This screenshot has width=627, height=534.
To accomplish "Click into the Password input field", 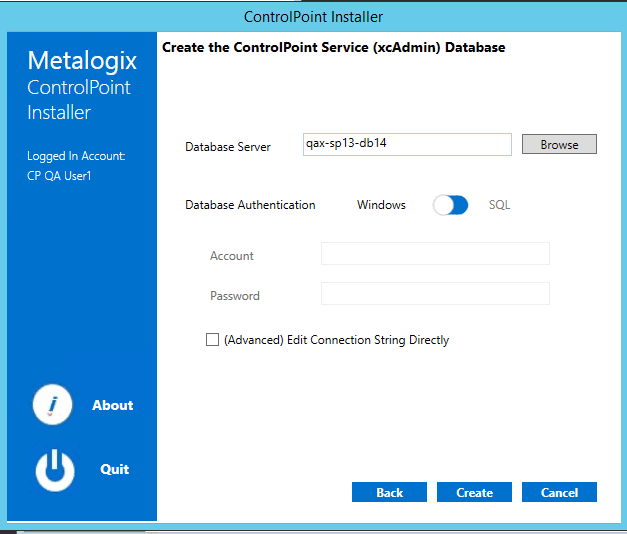I will 435,294.
